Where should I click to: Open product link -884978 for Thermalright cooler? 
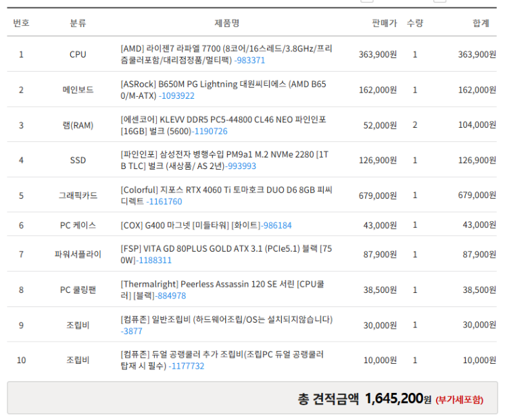[x=171, y=296]
